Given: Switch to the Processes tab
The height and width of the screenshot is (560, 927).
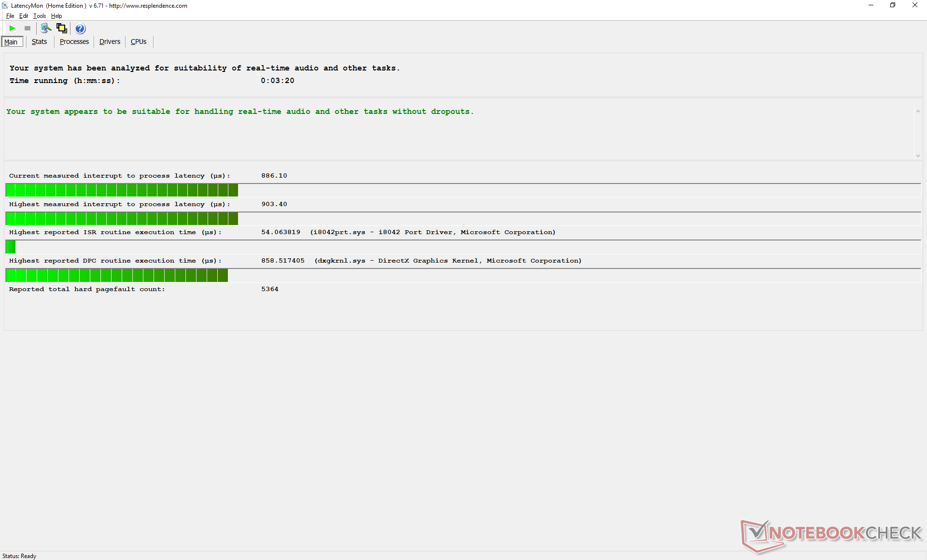Looking at the screenshot, I should 74,42.
